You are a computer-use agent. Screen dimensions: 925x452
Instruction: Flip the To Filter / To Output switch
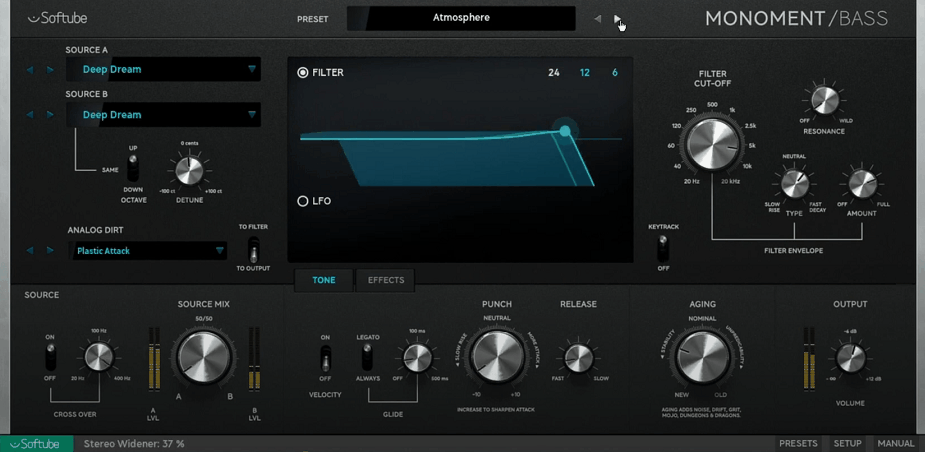point(253,250)
